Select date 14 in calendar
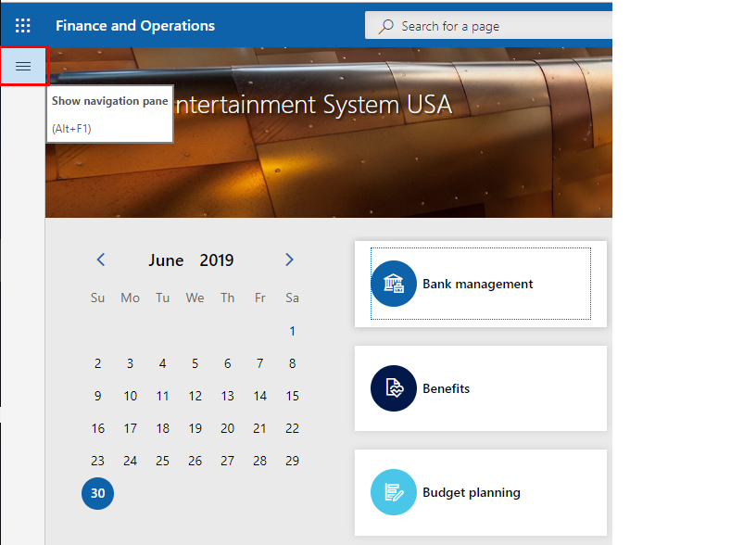Image resolution: width=756 pixels, height=545 pixels. pyautogui.click(x=259, y=396)
